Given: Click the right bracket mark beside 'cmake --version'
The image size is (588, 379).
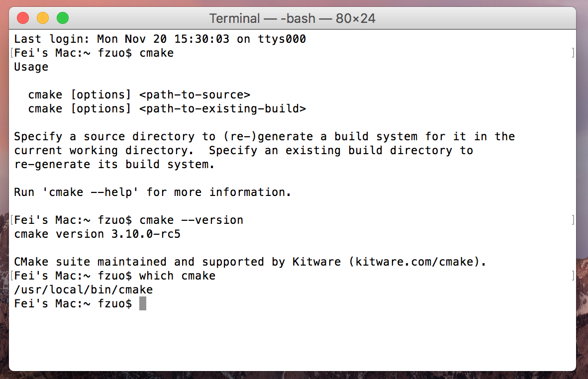Looking at the screenshot, I should tap(573, 220).
